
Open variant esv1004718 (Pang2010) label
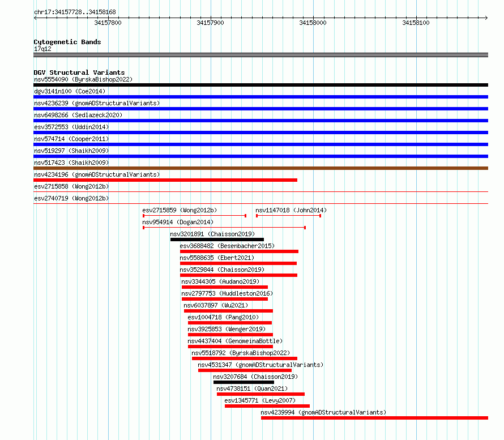223,317
